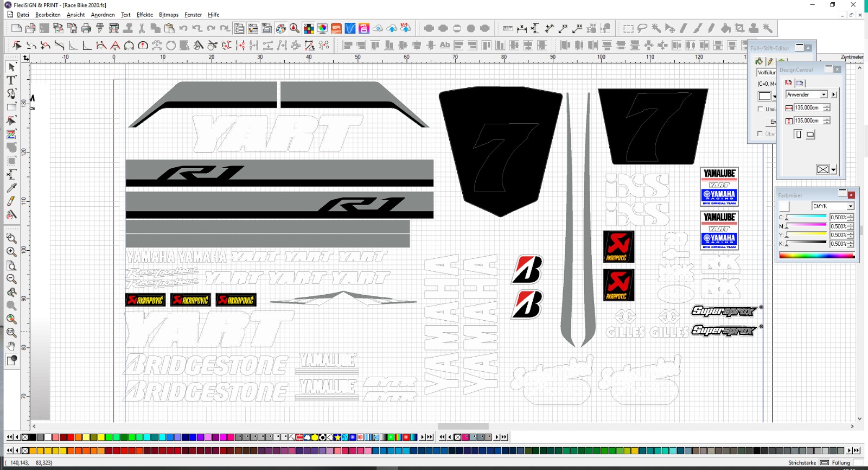Toggle the Umriss checkbox
Screen dimensions: 868x470
click(761, 109)
